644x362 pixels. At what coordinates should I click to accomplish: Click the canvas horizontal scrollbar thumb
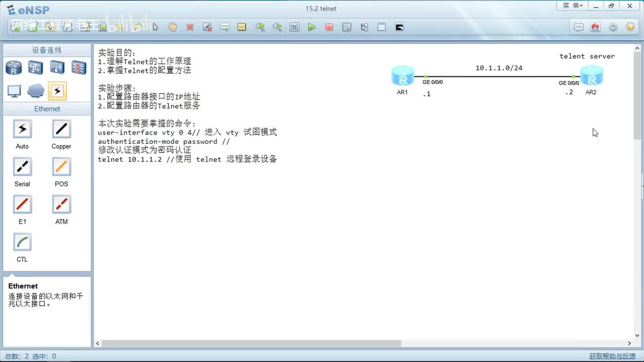[252, 343]
